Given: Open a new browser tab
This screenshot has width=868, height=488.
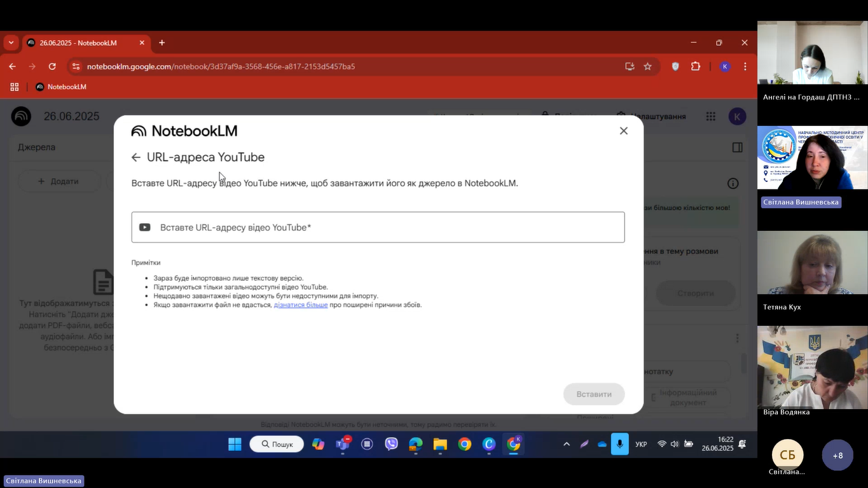Looking at the screenshot, I should point(162,43).
